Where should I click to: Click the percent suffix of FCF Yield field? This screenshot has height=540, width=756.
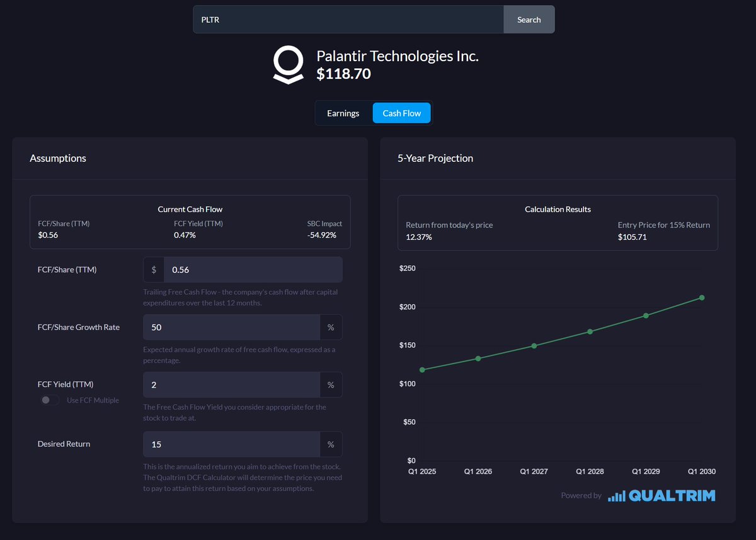click(331, 385)
